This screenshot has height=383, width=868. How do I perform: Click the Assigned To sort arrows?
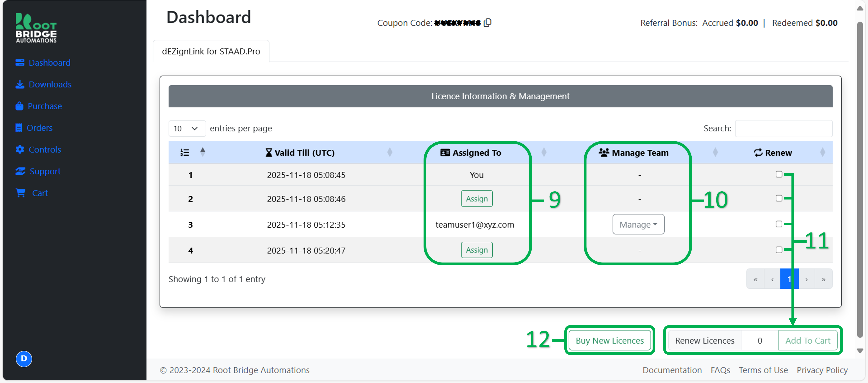[544, 152]
